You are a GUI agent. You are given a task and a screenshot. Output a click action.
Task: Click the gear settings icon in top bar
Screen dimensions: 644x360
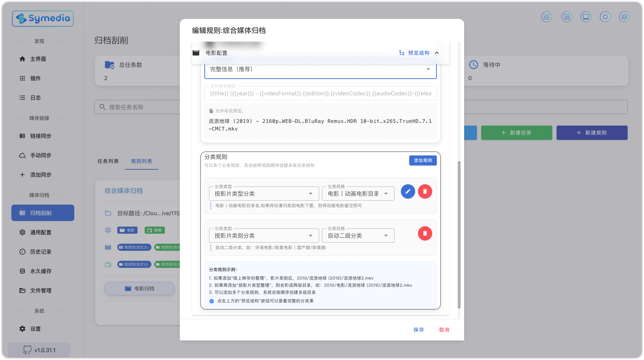coord(624,17)
